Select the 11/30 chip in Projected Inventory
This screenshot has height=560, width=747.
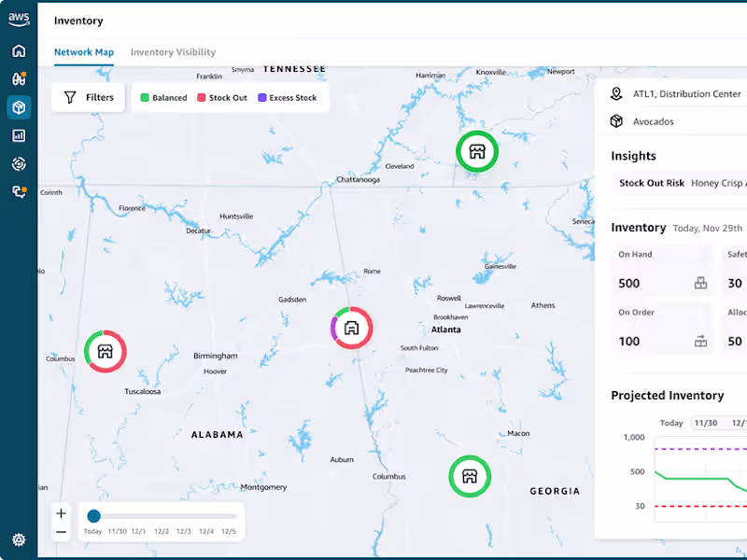pos(706,423)
